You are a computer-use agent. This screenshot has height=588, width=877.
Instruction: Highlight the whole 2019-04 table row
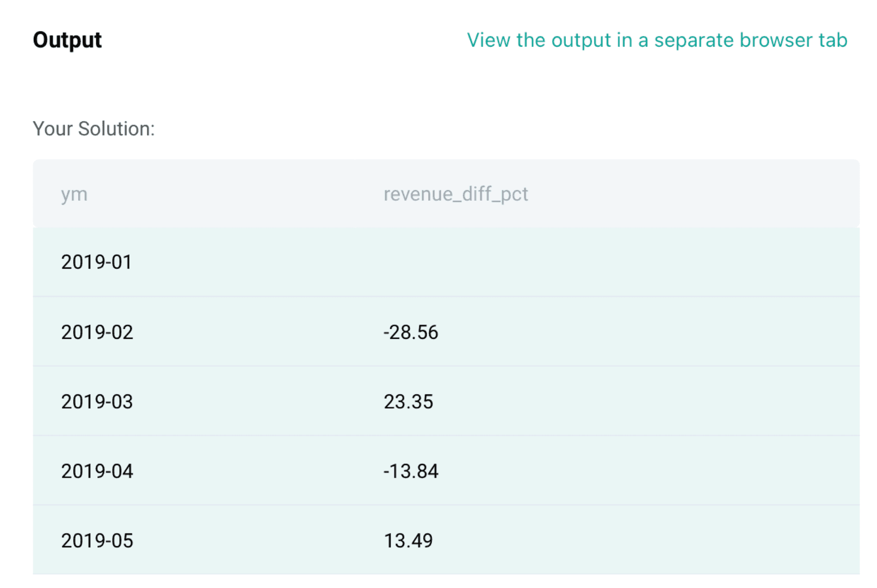(x=653, y=471)
